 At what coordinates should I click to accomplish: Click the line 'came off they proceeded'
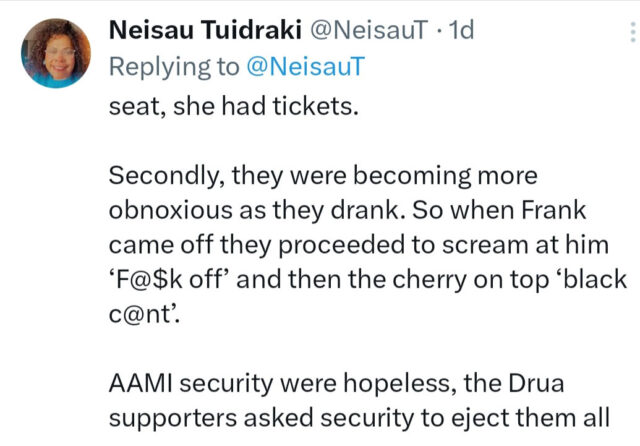coord(359,245)
